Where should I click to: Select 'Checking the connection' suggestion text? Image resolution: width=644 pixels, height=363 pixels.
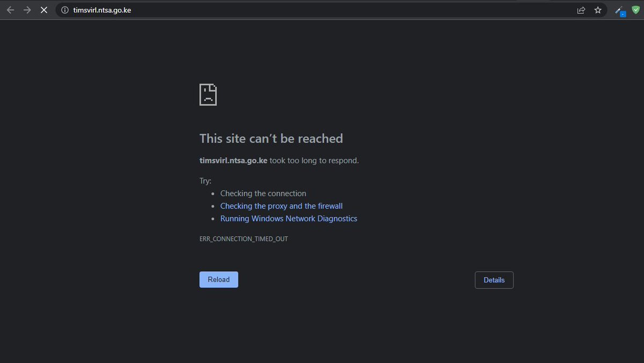[263, 194]
